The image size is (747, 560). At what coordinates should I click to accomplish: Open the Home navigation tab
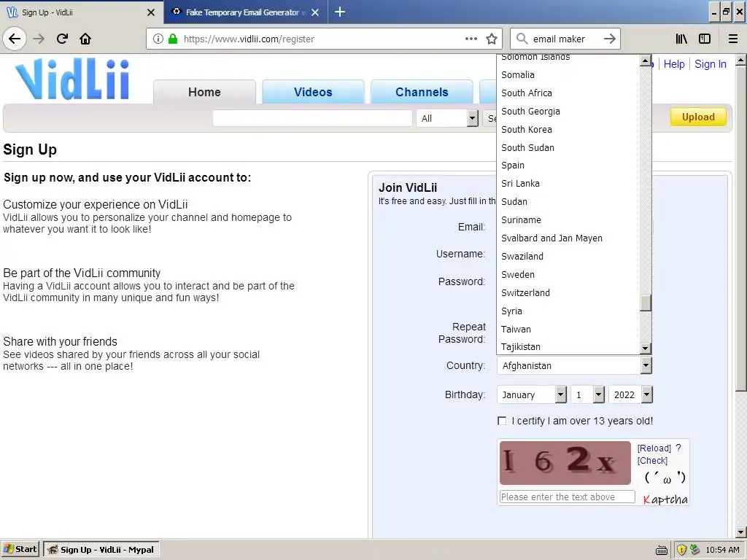(204, 92)
